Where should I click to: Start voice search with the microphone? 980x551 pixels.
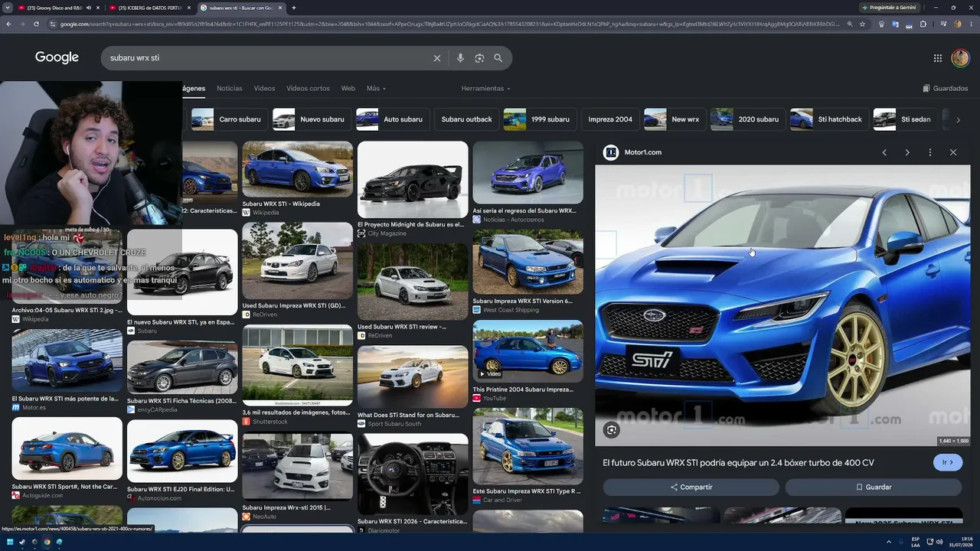pos(460,58)
